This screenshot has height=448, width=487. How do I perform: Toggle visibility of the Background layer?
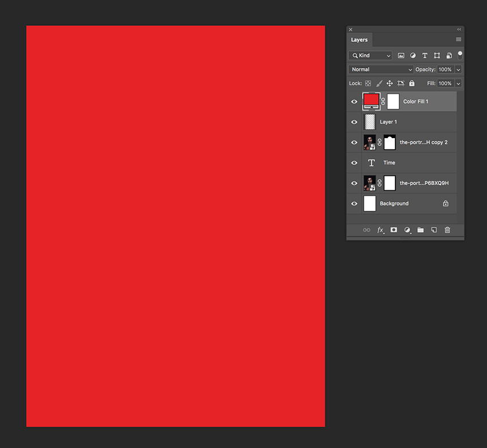[354, 203]
